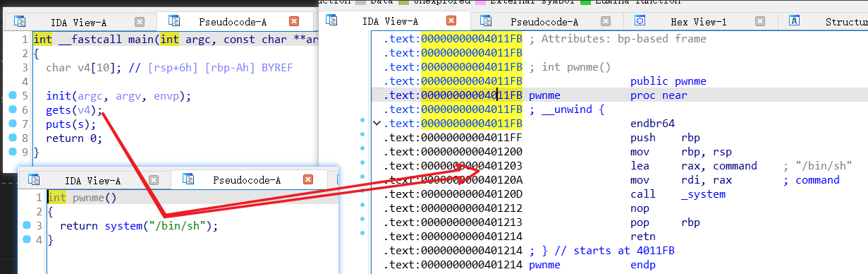This screenshot has height=274, width=868.
Task: Click "Attributes: bp-based frame" comment
Action: (617, 39)
